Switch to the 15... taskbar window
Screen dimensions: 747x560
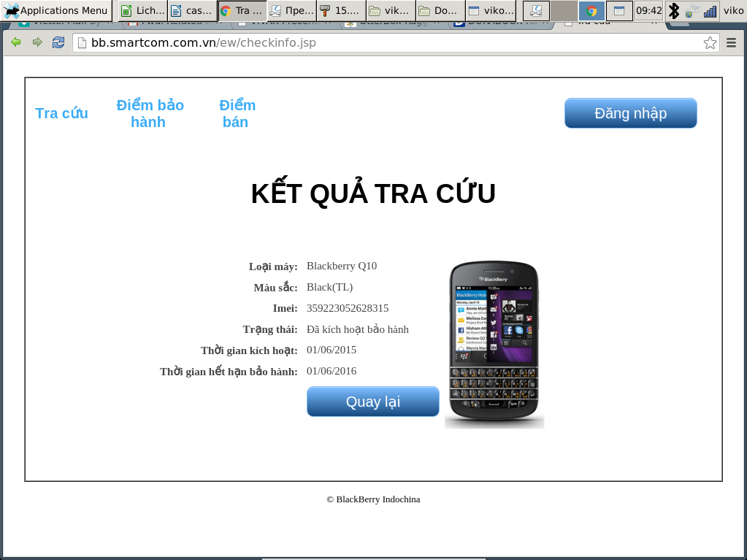(x=340, y=11)
